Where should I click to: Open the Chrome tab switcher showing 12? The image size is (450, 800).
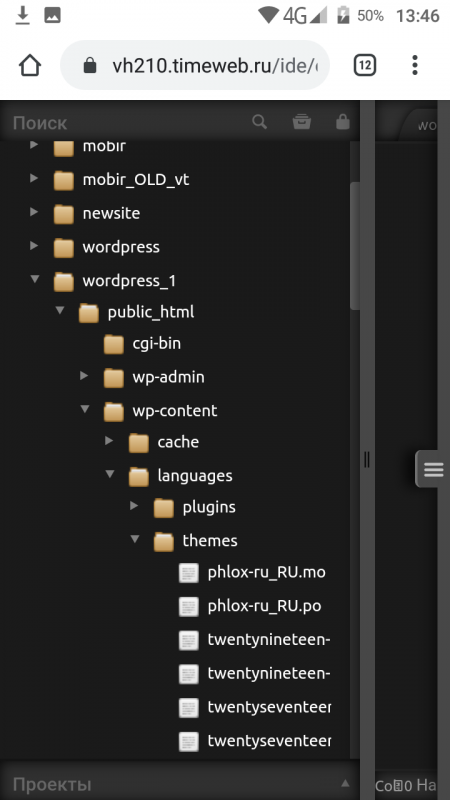(x=365, y=65)
